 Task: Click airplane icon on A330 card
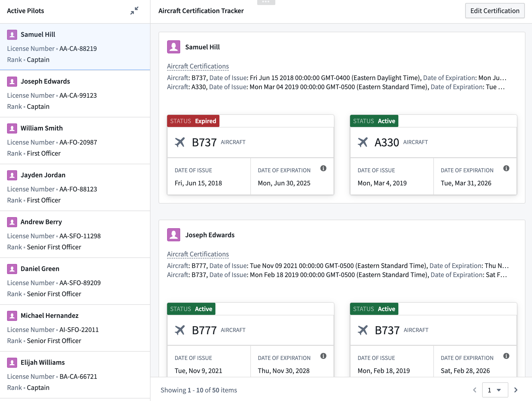[x=363, y=142]
